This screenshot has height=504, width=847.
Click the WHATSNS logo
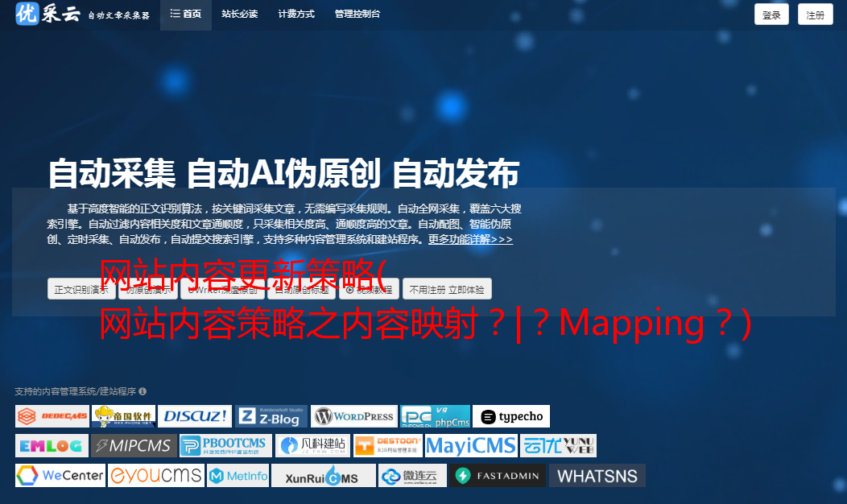tap(597, 475)
